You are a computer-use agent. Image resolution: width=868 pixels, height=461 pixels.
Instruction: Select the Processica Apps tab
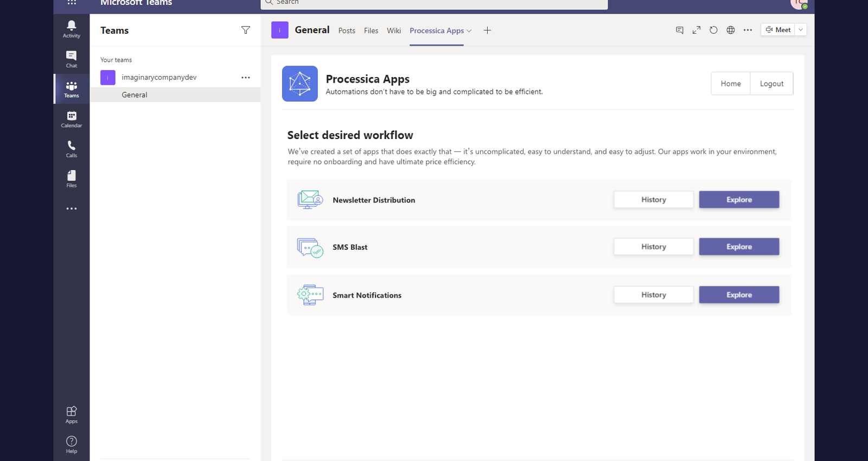point(437,31)
